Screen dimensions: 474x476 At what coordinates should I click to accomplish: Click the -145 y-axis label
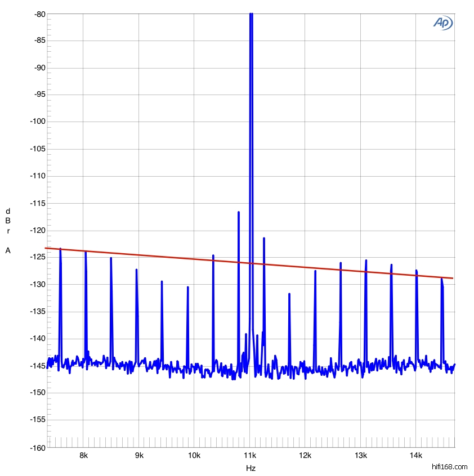click(37, 366)
